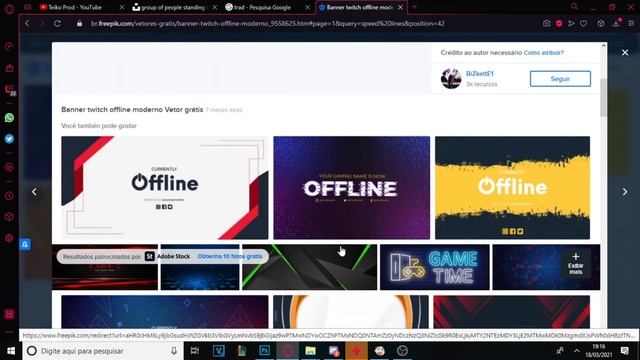The height and width of the screenshot is (360, 640).
Task: Click the red icon near the sidebar bottom
Action: pos(9,314)
